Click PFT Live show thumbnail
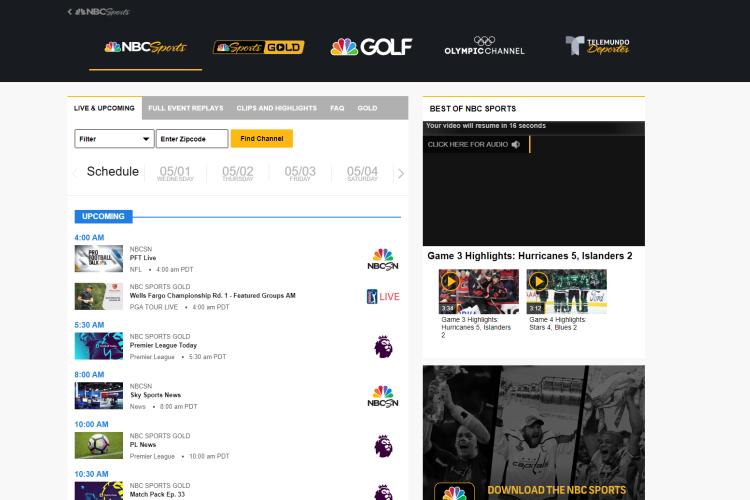This screenshot has width=750, height=500. 99,258
